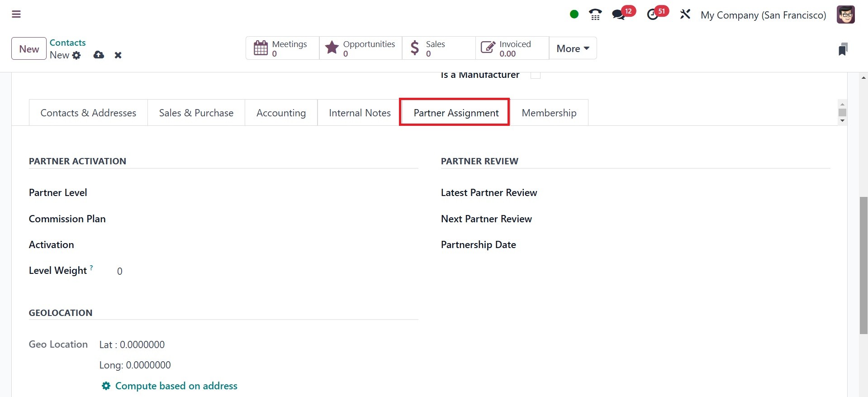868x397 pixels.
Task: Click the debug tools wrench icon
Action: [685, 14]
